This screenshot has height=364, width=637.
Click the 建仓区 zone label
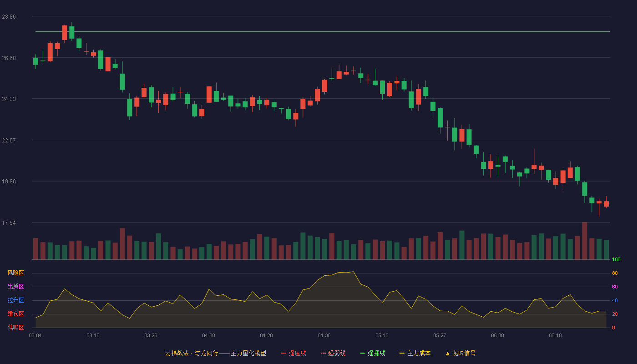pyautogui.click(x=15, y=314)
